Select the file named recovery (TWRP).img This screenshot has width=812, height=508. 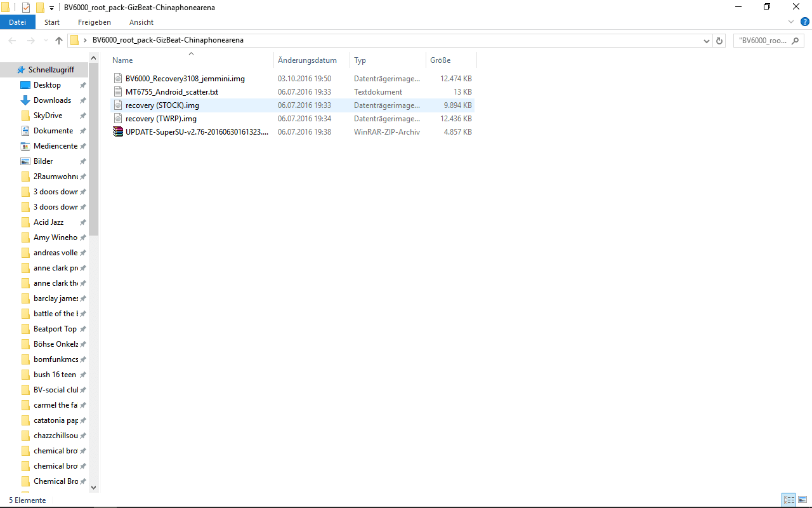tap(161, 119)
